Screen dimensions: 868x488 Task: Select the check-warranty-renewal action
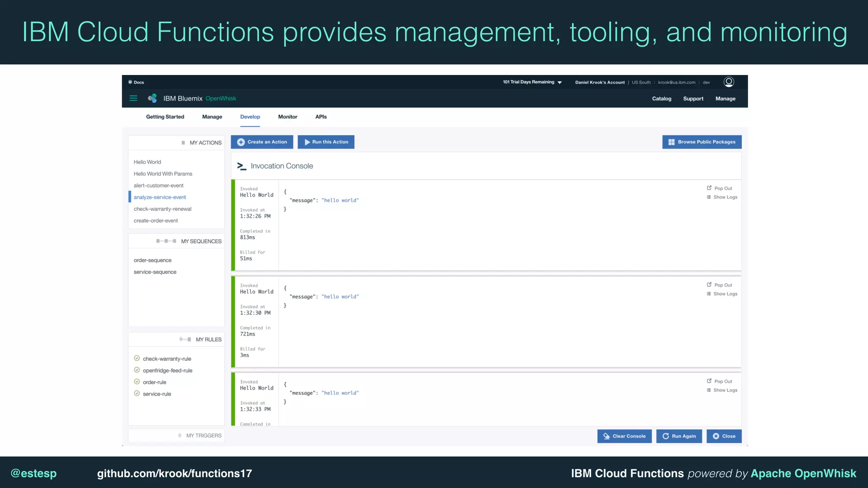(x=163, y=209)
